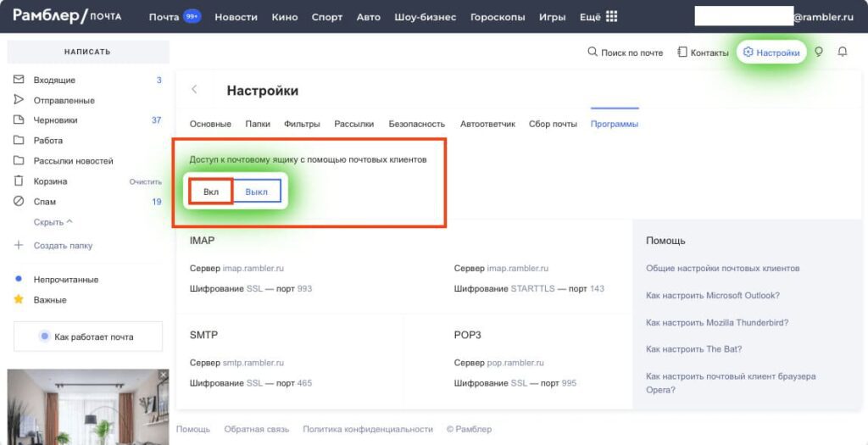Click the back arrow beside Настройки heading
The image size is (868, 445).
pyautogui.click(x=194, y=90)
